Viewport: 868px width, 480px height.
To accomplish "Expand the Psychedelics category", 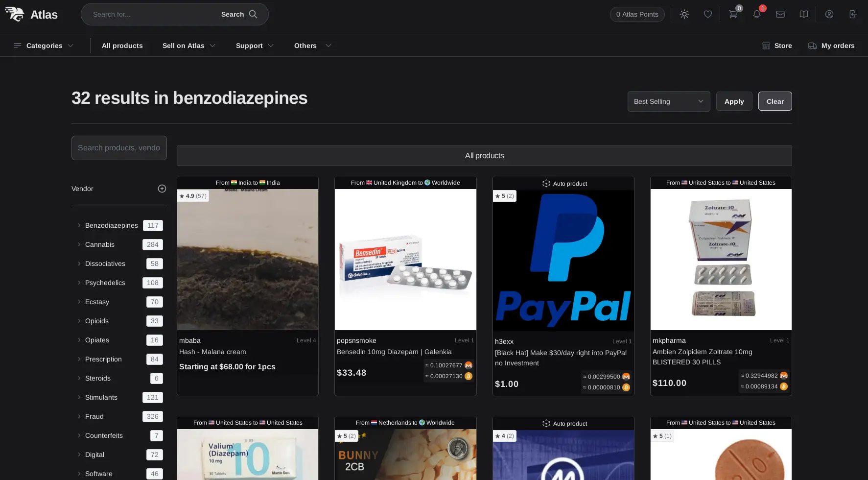I will point(105,283).
